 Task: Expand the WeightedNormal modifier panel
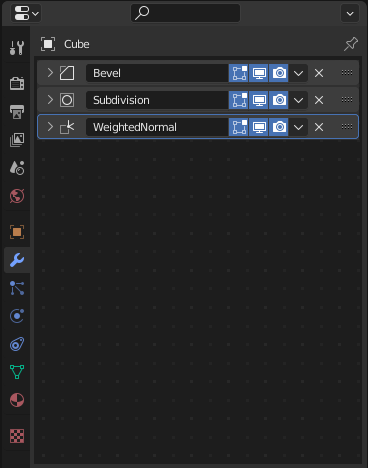pos(50,127)
